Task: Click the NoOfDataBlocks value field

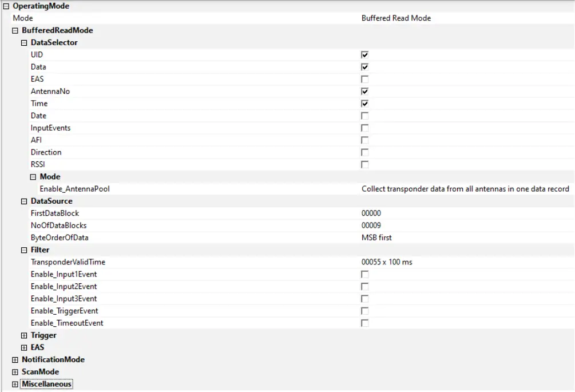Action: coord(371,225)
